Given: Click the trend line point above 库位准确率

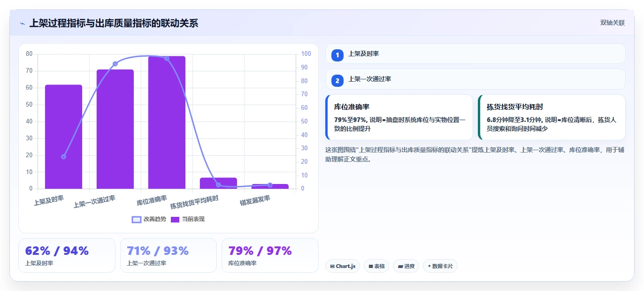Looking at the screenshot, I should click(x=167, y=58).
